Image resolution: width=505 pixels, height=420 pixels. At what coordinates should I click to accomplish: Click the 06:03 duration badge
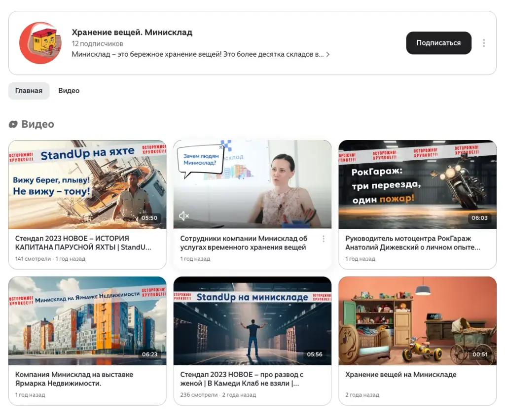click(479, 218)
